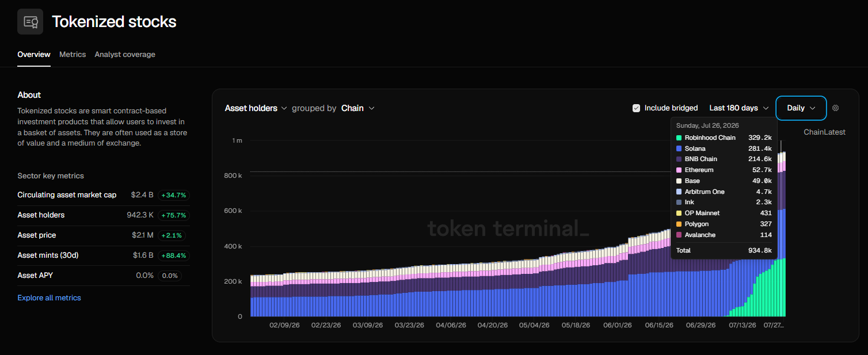Click the ChainLatest legend label
Image resolution: width=868 pixels, height=355 pixels.
click(824, 132)
